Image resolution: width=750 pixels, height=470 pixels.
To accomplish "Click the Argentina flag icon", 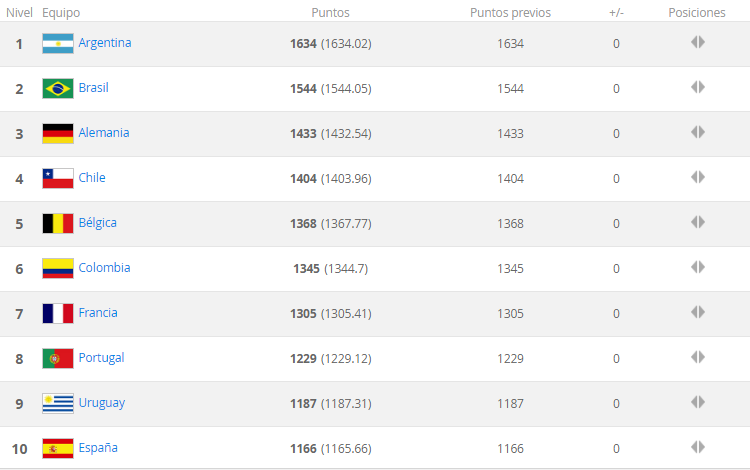I will pyautogui.click(x=58, y=44).
